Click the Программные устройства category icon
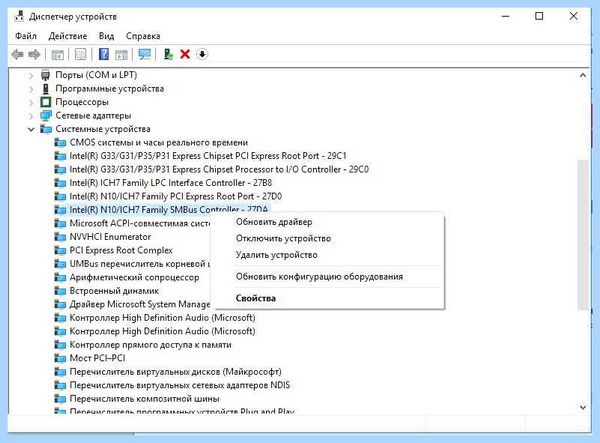Viewport: 600px width, 443px height. (46, 89)
